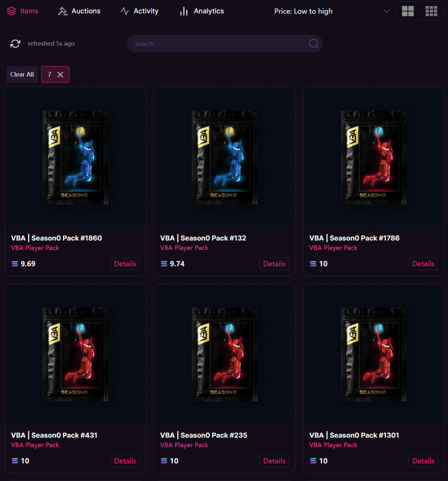The height and width of the screenshot is (481, 448).
Task: Switch to small grid view
Action: (x=431, y=11)
